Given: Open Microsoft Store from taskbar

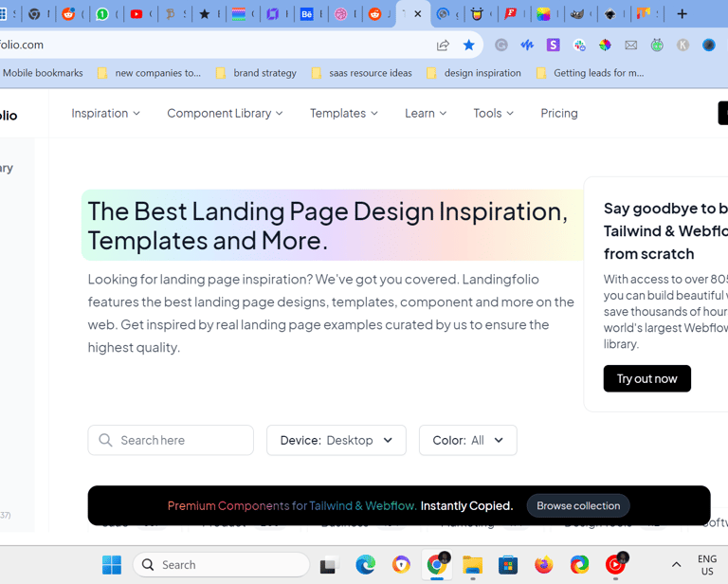Looking at the screenshot, I should pyautogui.click(x=508, y=565).
